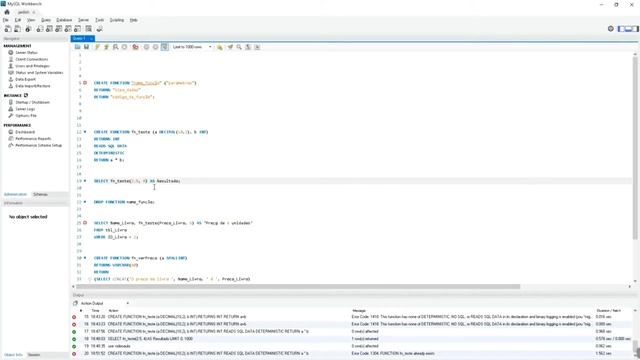640x360 pixels.
Task: Create a new SQL tab toolbar icon
Action: pos(8,29)
